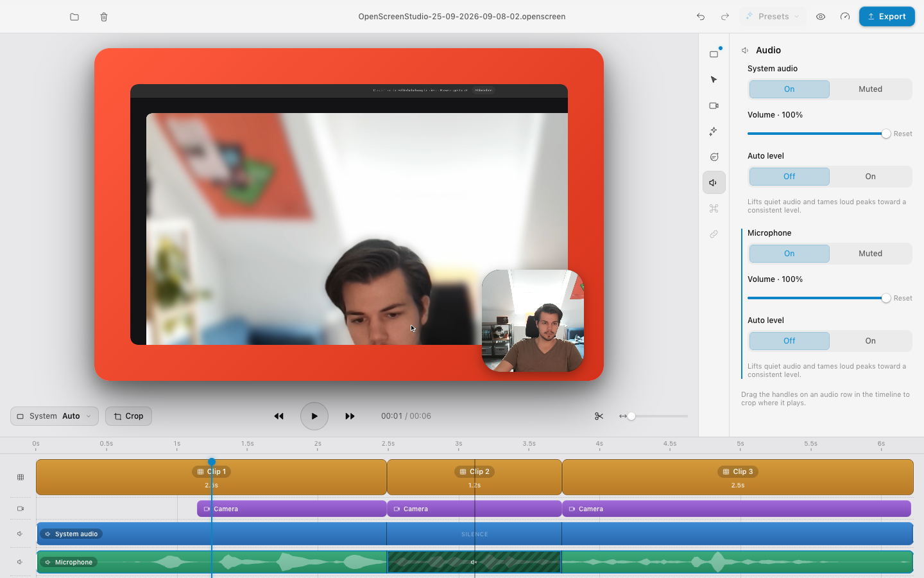Open the System Auto aspect dropdown
Screen dimensions: 924x578
pyautogui.click(x=55, y=416)
